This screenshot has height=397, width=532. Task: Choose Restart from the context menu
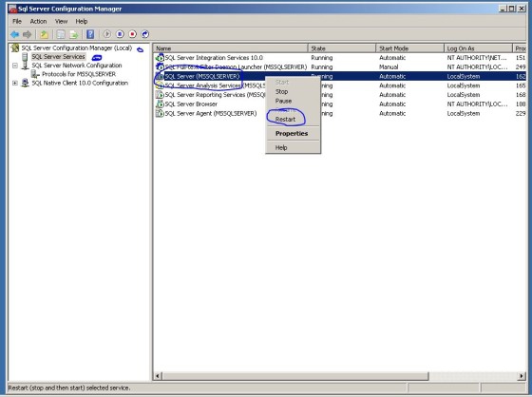(x=294, y=120)
